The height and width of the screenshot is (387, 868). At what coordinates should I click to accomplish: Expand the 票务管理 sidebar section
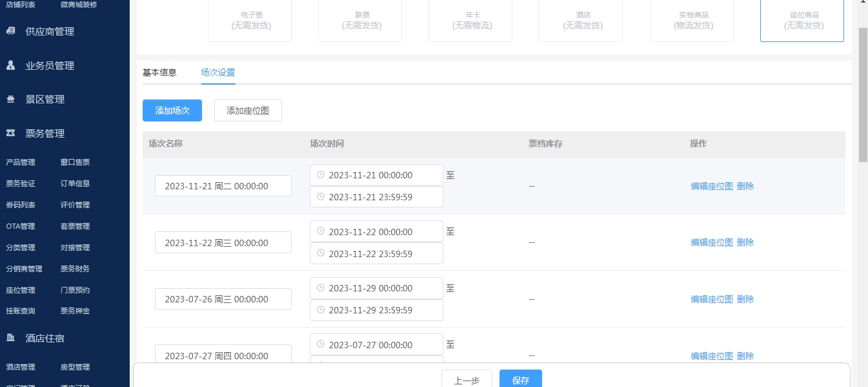click(x=45, y=134)
